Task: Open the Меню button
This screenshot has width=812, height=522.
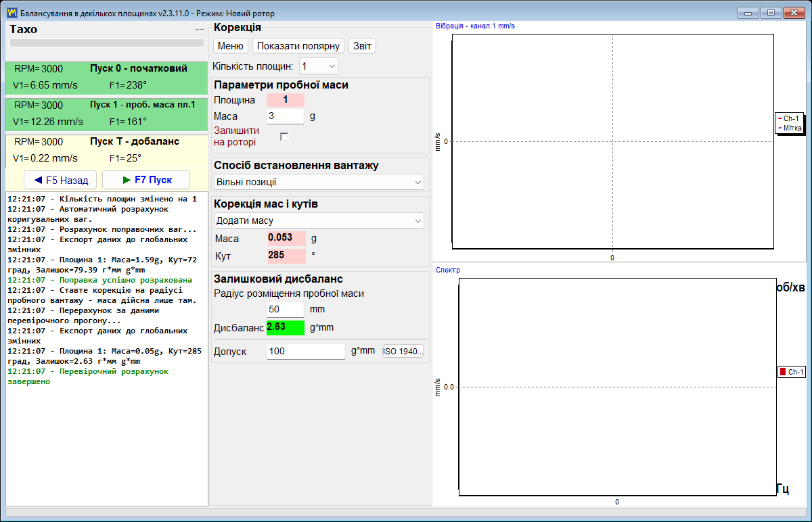Action: point(231,46)
